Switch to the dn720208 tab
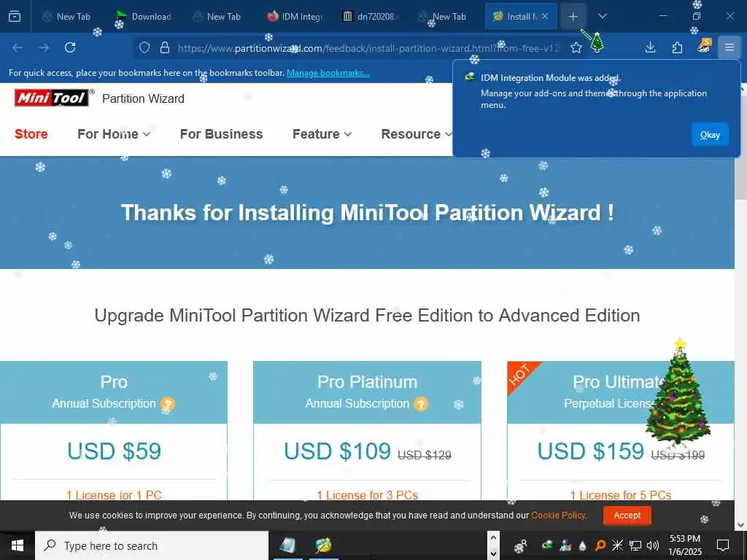This screenshot has height=560, width=747. coord(370,17)
